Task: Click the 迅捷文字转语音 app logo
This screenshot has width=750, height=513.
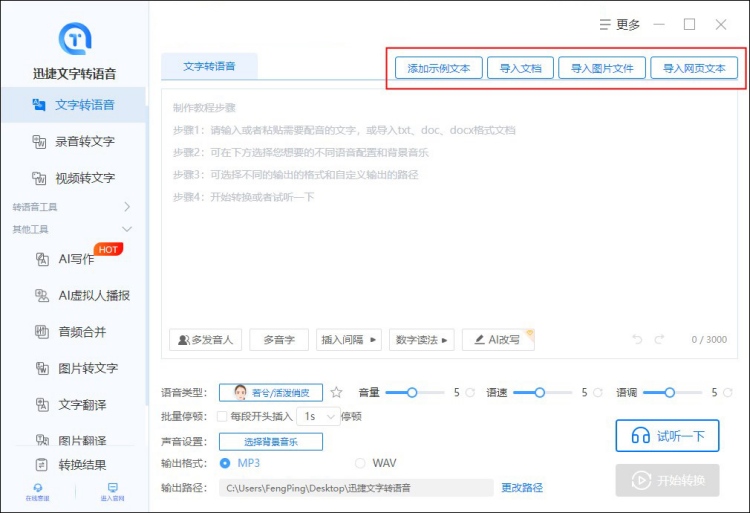Action: [x=75, y=38]
